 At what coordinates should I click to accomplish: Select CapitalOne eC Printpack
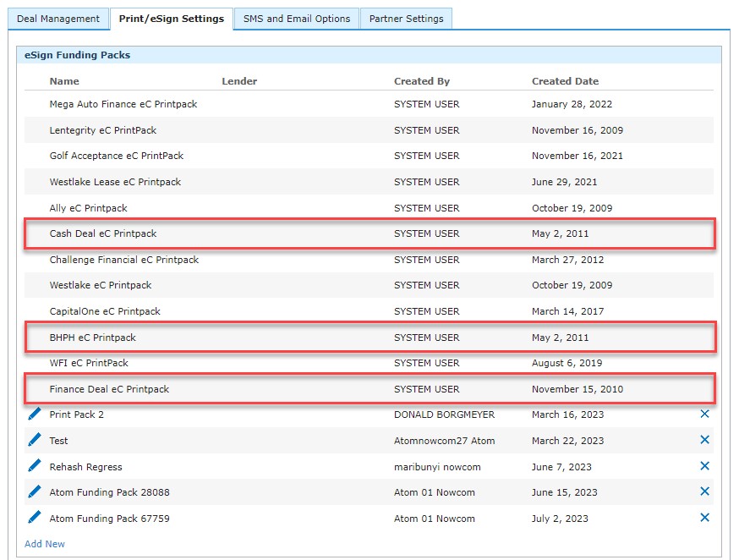pyautogui.click(x=369, y=311)
